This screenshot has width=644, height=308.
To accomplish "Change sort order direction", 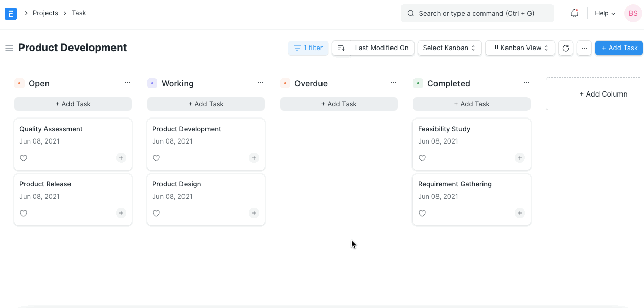I will (341, 48).
